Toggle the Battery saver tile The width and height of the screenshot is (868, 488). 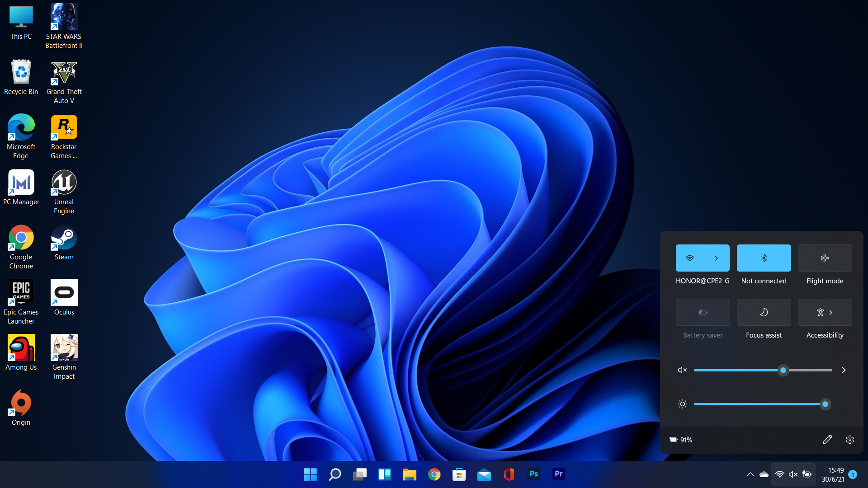point(703,312)
